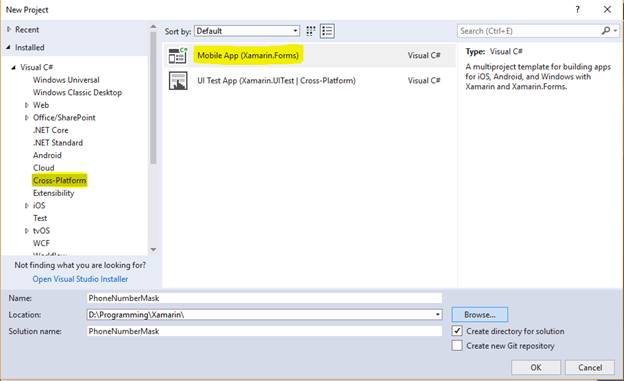Select Test category
Viewport: 624px width, 381px height.
coord(40,218)
